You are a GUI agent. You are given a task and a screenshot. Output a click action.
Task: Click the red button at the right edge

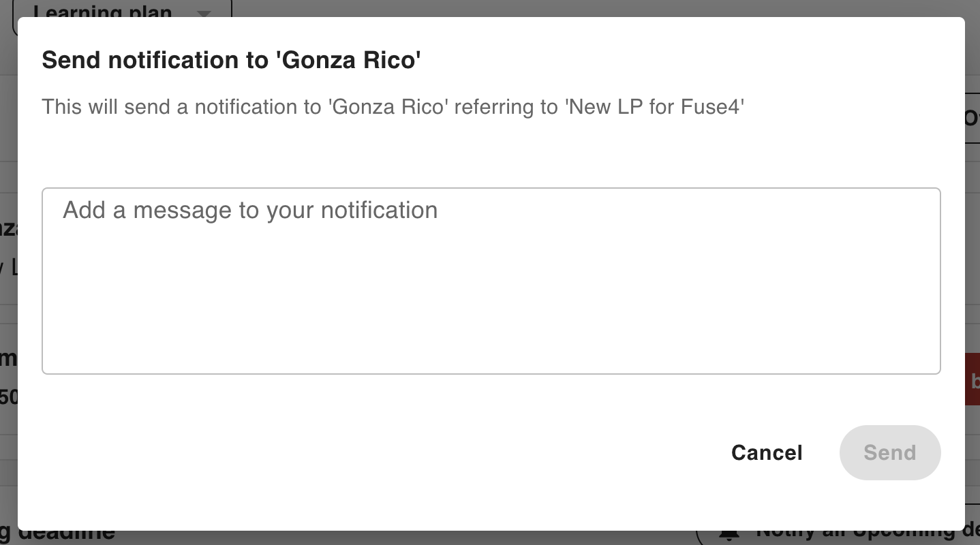973,379
